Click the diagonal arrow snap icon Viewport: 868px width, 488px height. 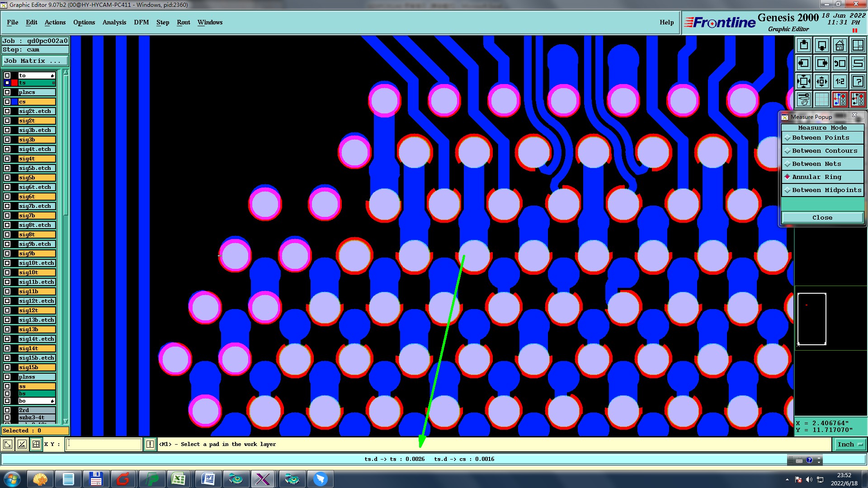[8, 444]
